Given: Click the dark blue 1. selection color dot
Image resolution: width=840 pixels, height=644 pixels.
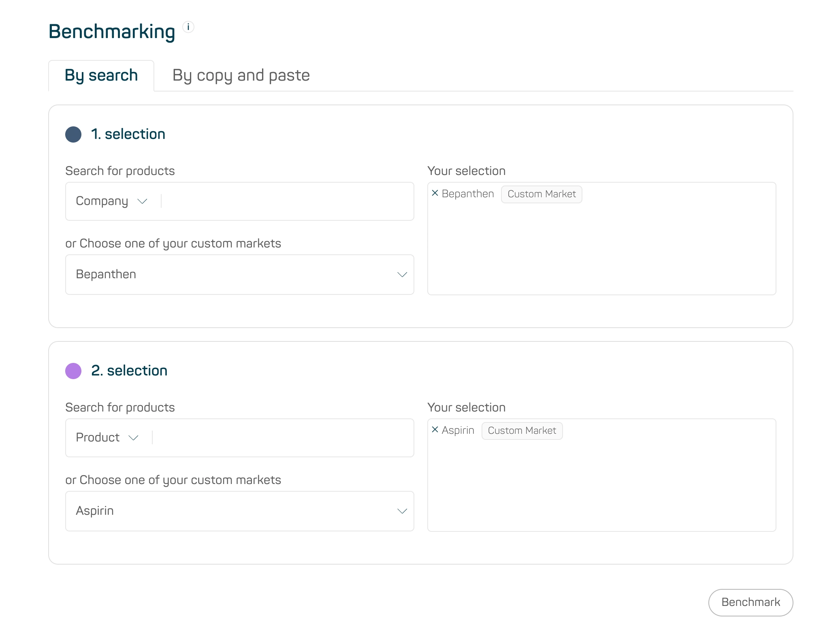Looking at the screenshot, I should pos(73,134).
